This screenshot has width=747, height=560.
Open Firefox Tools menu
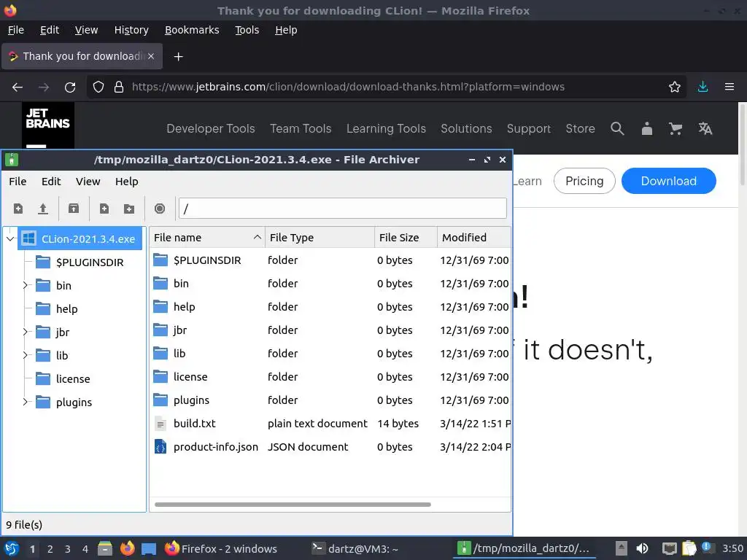(x=247, y=30)
